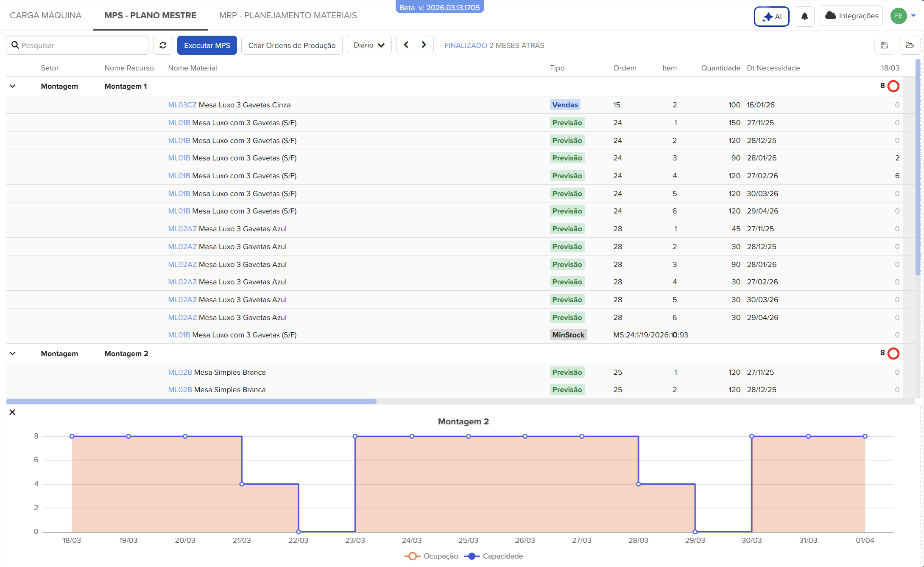Close the Montagem 2 chart panel

(x=12, y=412)
